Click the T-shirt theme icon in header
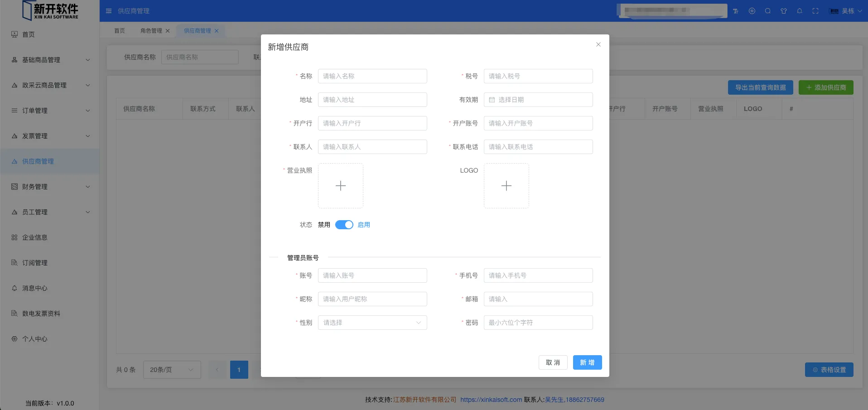868x410 pixels. tap(784, 11)
